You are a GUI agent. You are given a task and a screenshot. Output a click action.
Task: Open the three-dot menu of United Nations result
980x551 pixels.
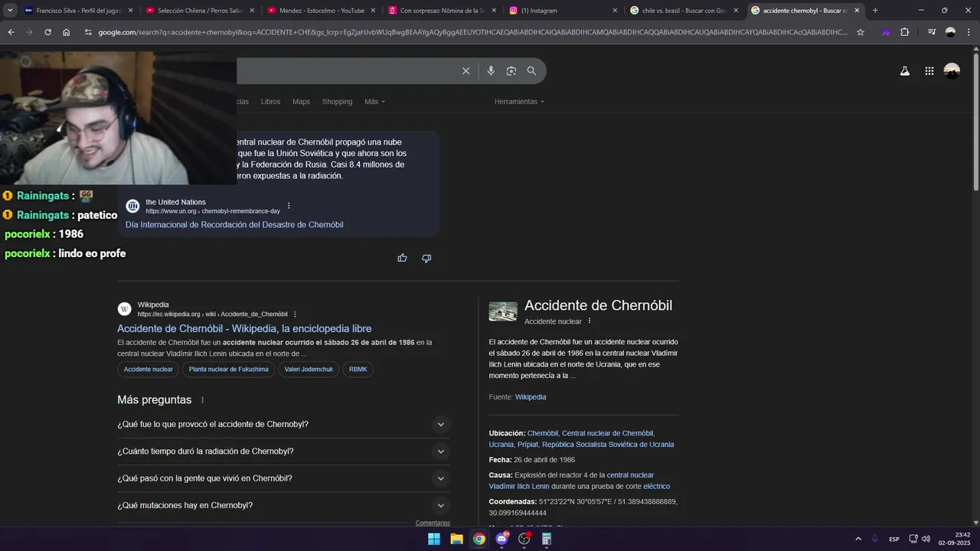[x=289, y=206]
